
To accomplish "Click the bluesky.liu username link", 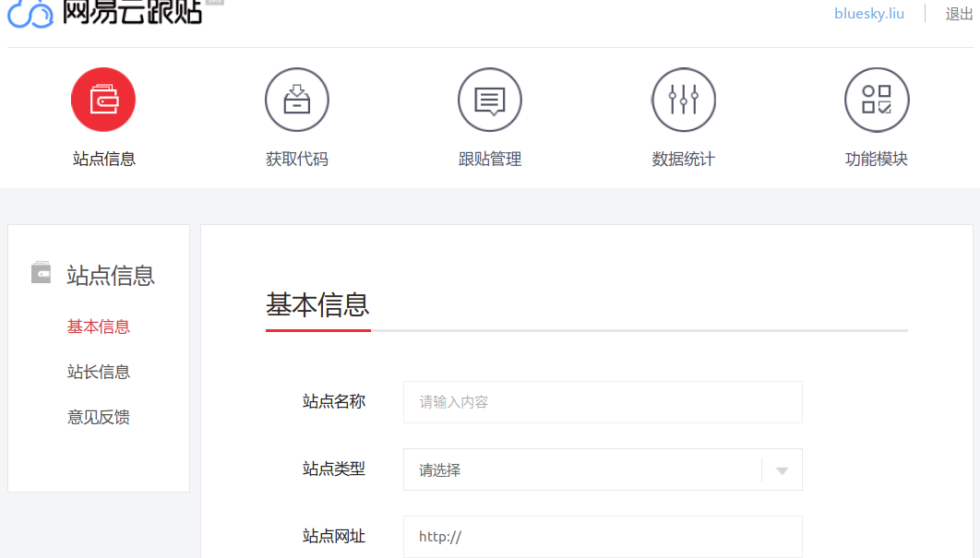I will pos(868,13).
